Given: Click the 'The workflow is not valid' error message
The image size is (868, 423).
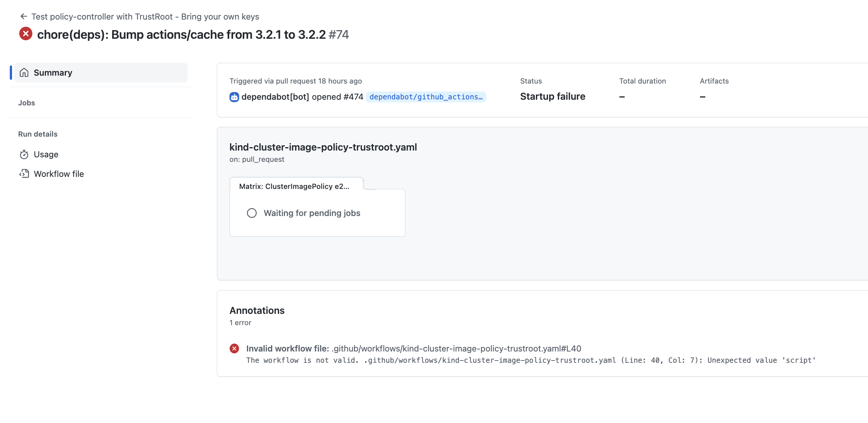Looking at the screenshot, I should pos(531,360).
